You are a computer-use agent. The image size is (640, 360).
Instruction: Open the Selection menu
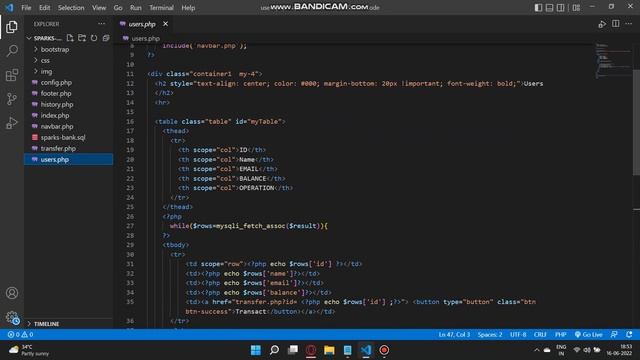pyautogui.click(x=71, y=7)
